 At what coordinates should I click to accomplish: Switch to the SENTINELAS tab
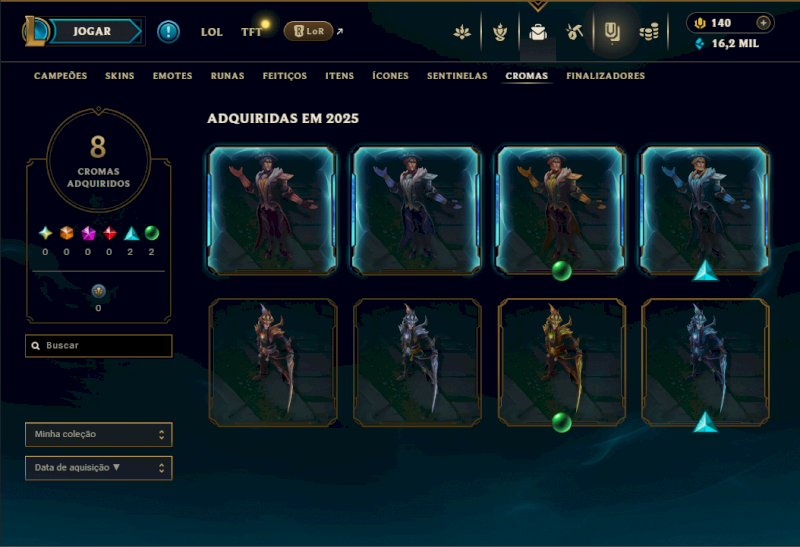pyautogui.click(x=457, y=76)
